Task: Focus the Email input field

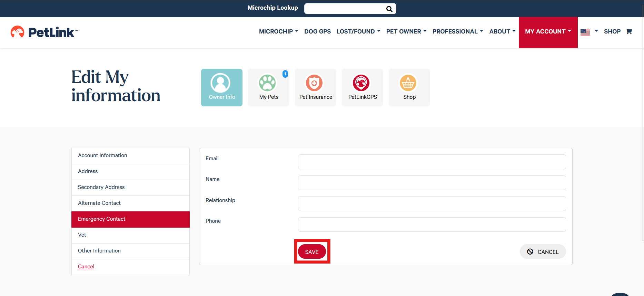Action: coord(432,162)
